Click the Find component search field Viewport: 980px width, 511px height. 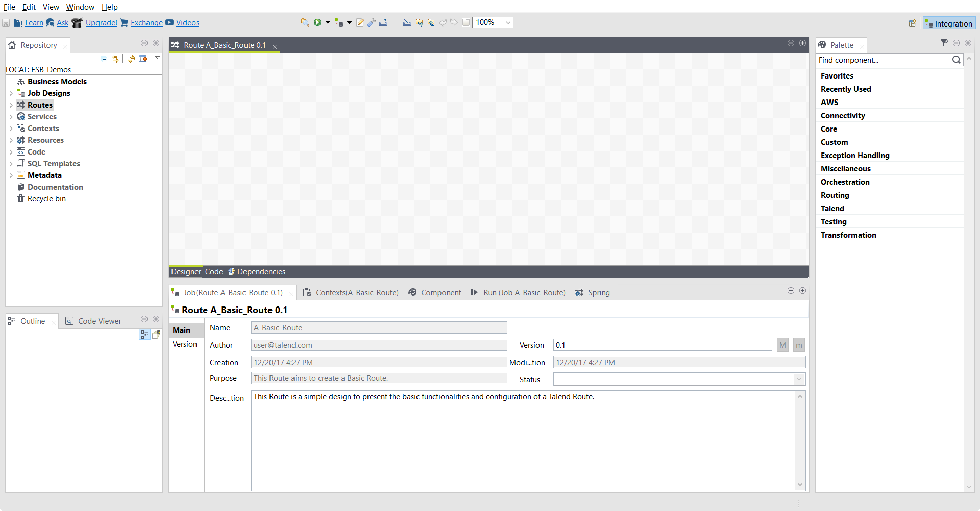[x=884, y=60]
